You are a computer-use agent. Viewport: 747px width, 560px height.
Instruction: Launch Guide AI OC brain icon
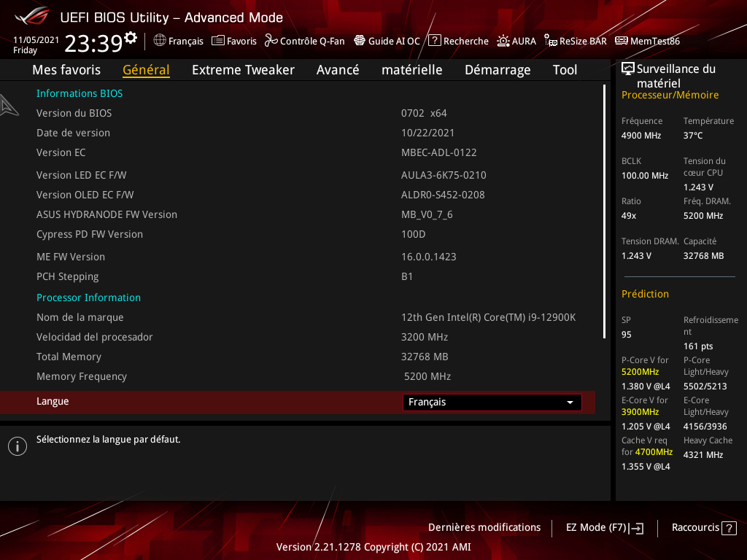(360, 41)
